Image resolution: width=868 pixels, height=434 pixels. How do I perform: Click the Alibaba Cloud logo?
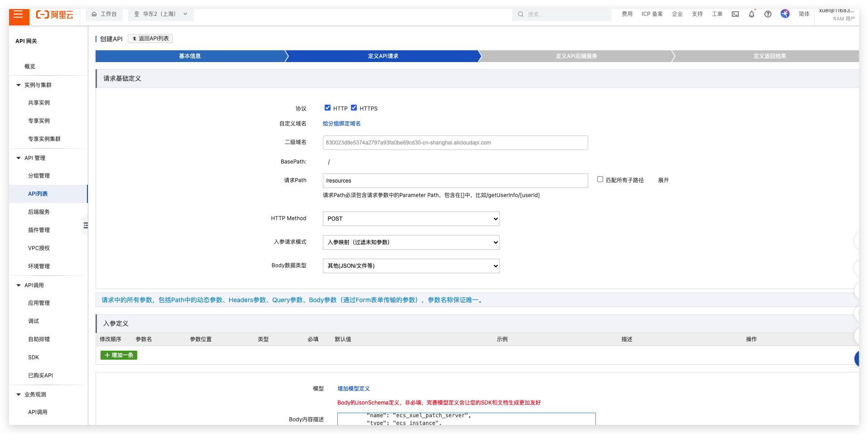[x=54, y=14]
